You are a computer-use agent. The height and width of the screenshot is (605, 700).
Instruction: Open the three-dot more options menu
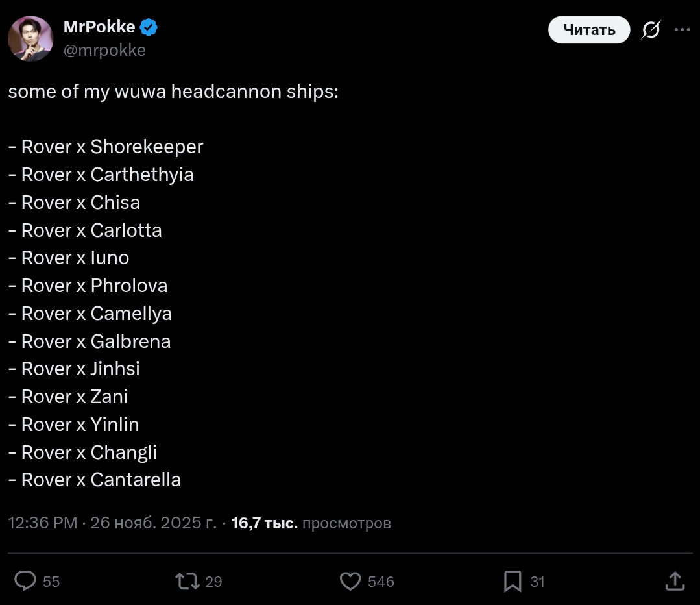pos(682,30)
